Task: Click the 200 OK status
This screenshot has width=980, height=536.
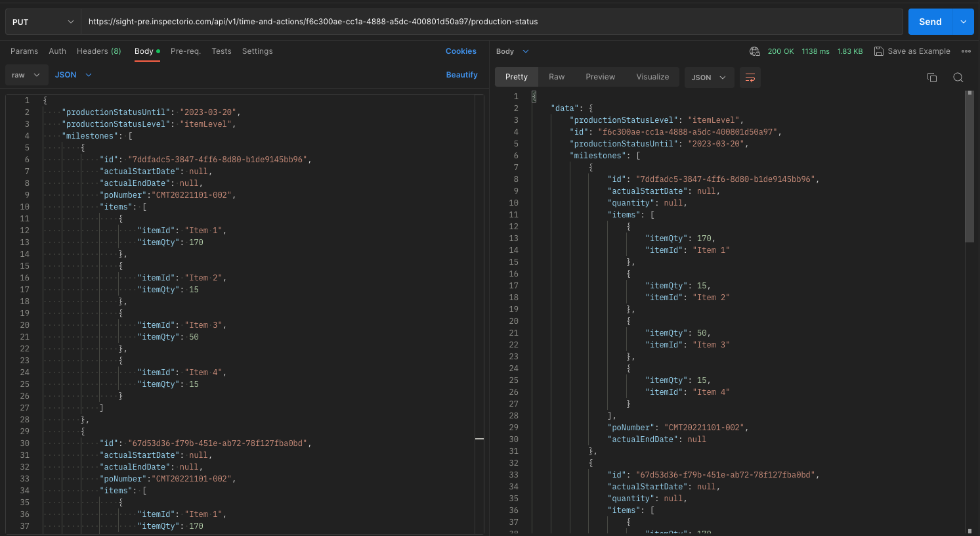Action: (780, 51)
